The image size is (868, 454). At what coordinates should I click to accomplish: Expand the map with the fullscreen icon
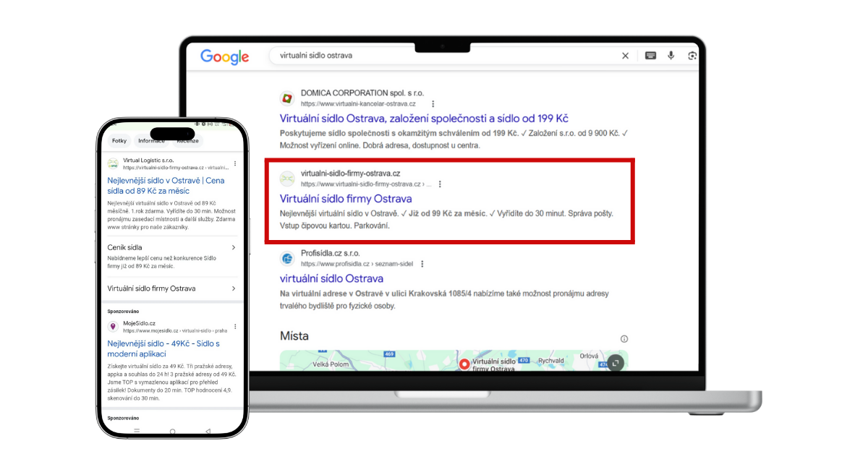(615, 363)
